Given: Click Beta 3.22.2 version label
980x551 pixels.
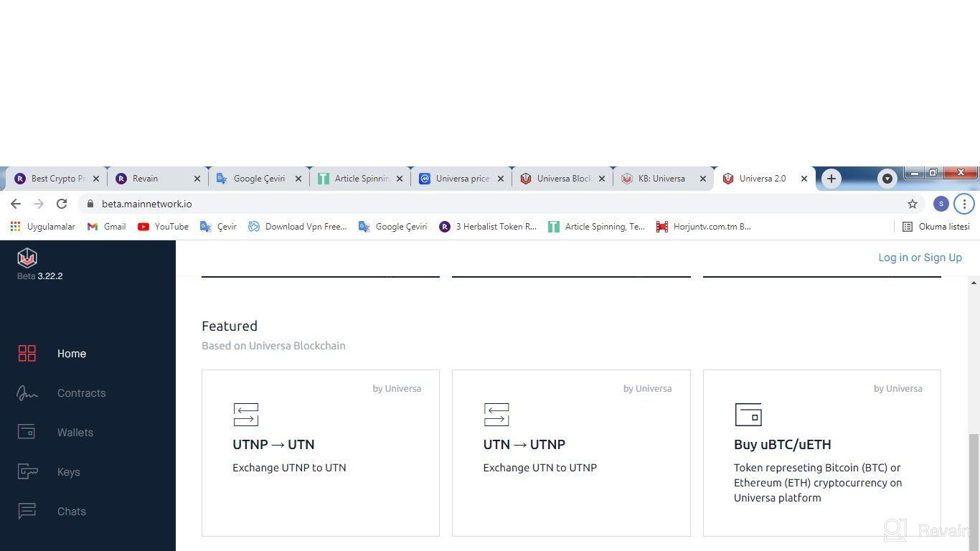Looking at the screenshot, I should point(40,276).
